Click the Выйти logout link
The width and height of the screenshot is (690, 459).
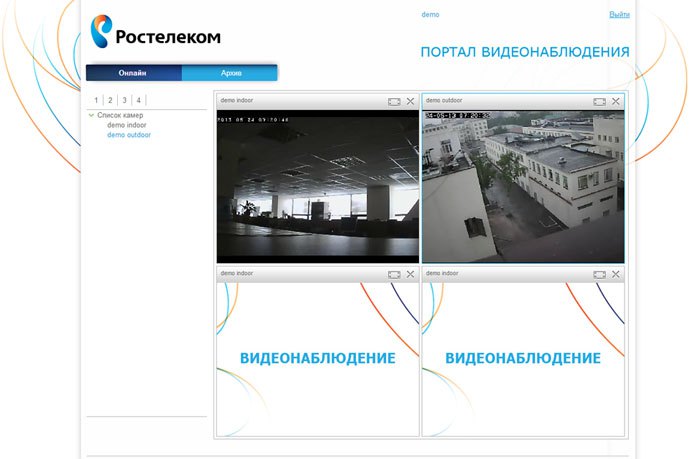[619, 15]
